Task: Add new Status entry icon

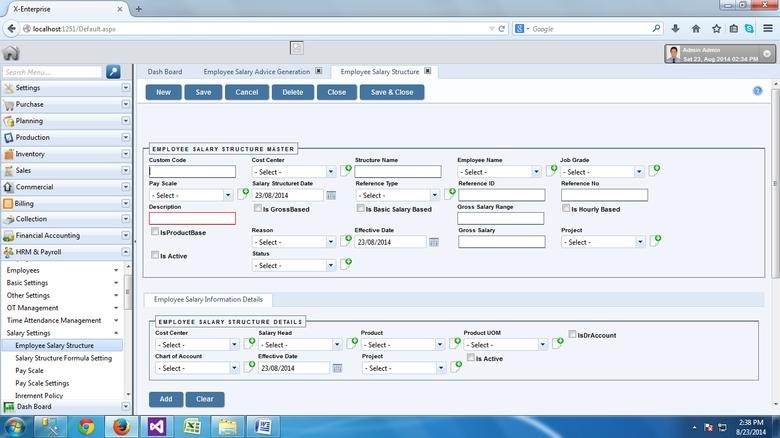Action: pos(346,264)
